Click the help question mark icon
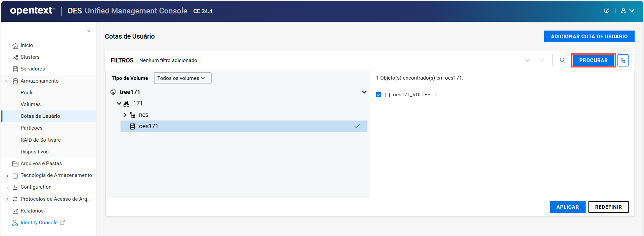Screen dimensions: 644x236 (606, 10)
